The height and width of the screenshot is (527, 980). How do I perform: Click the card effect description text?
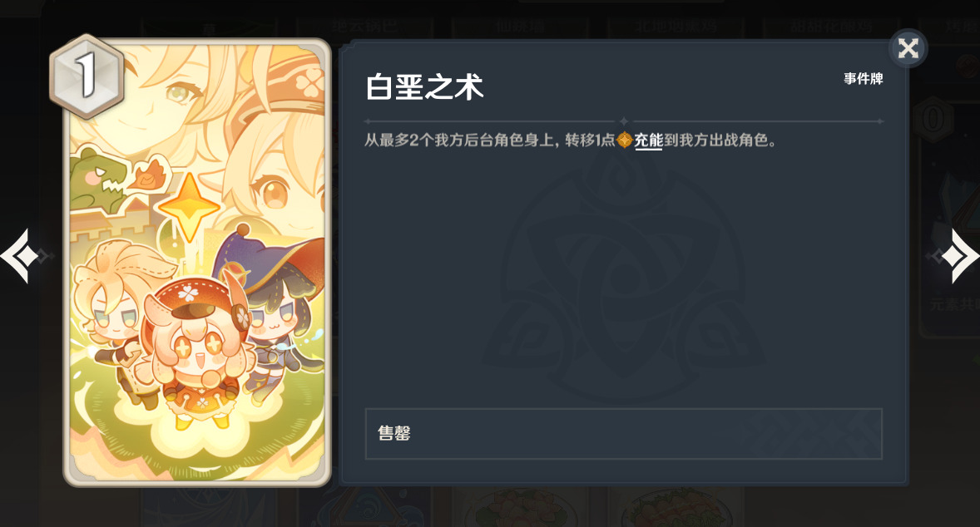[x=570, y=140]
